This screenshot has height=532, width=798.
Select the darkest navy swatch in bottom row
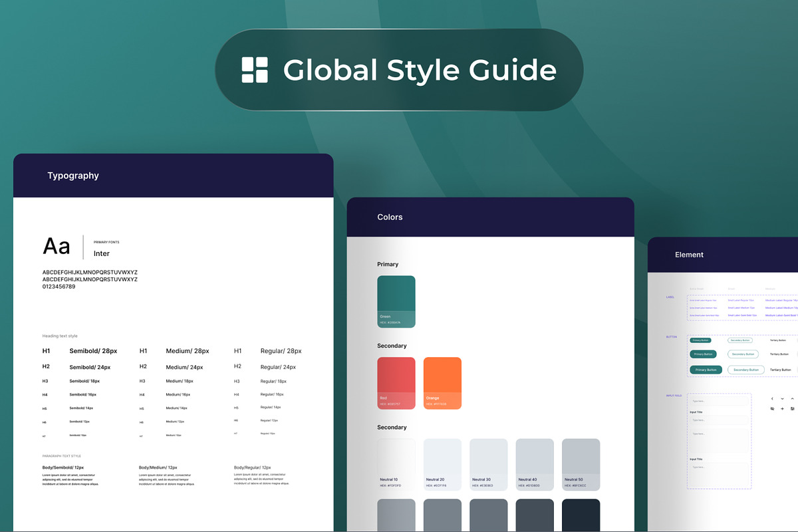point(581,515)
